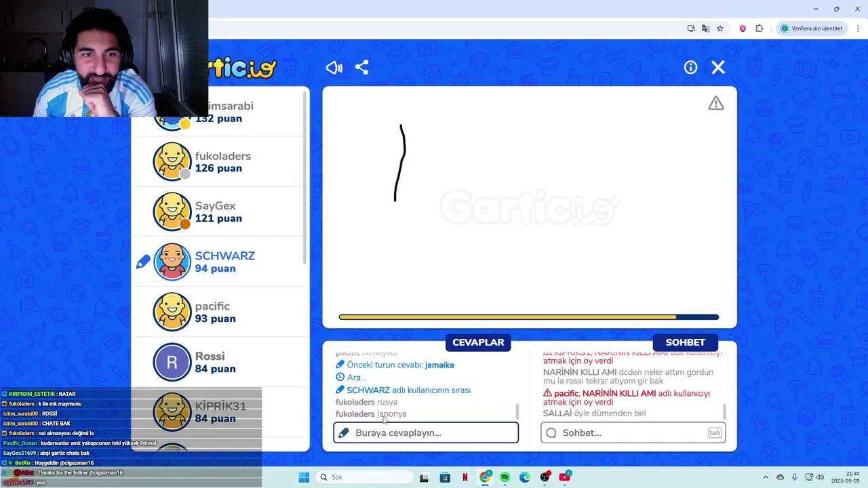Bookmark the page with the star icon
Screen dimensions: 868x488
point(720,28)
